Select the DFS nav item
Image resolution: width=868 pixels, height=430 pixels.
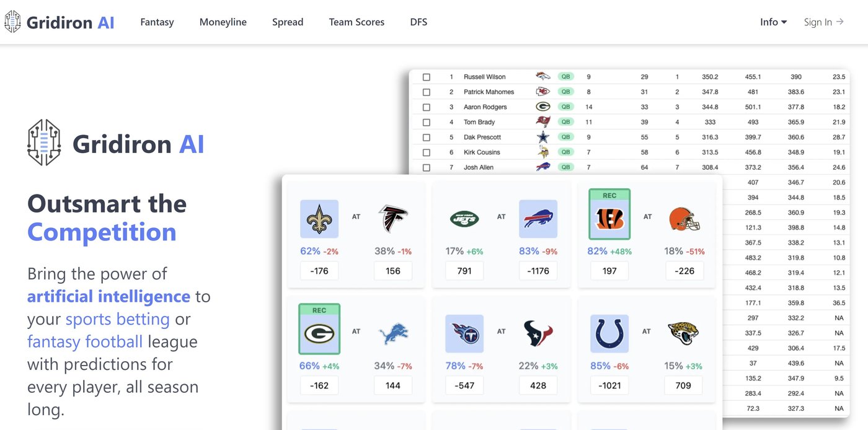(418, 22)
